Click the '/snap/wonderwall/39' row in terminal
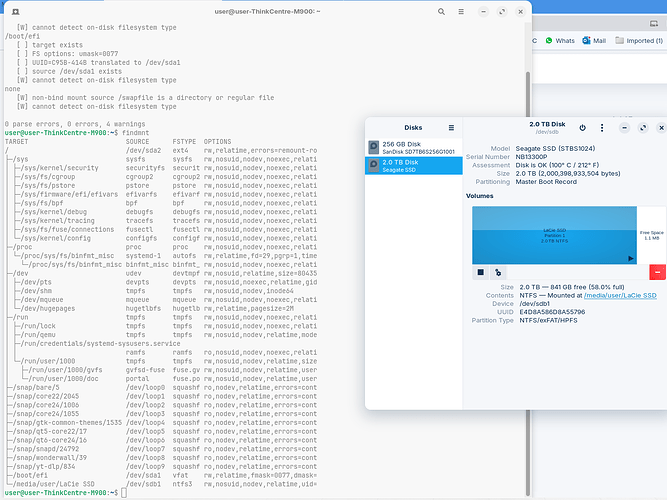Viewport: 667px width, 500px height. 161,458
